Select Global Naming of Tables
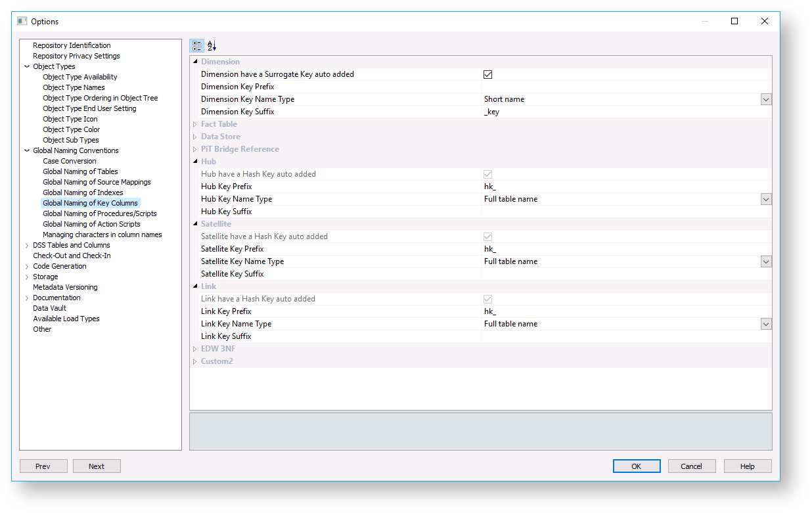812x513 pixels. point(80,171)
